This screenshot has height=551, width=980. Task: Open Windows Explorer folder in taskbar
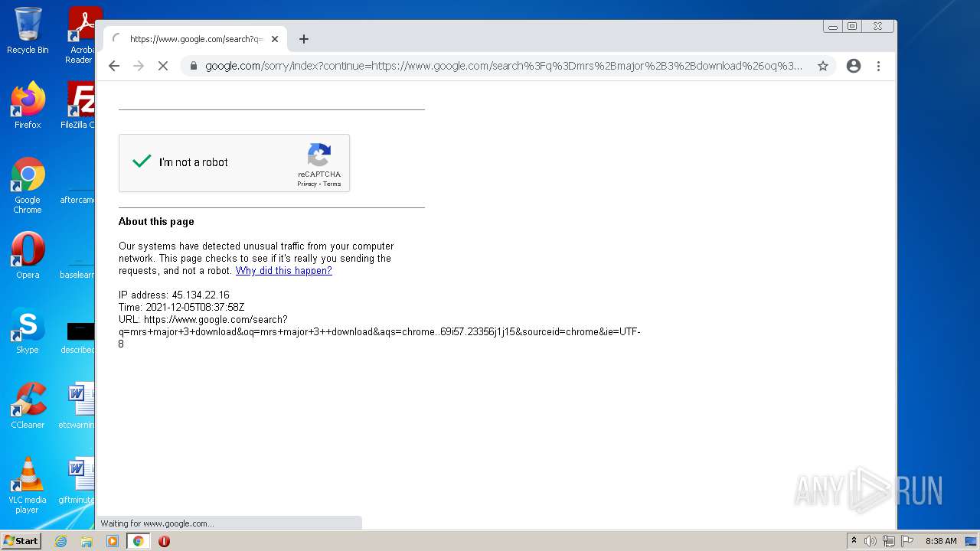[x=87, y=541]
